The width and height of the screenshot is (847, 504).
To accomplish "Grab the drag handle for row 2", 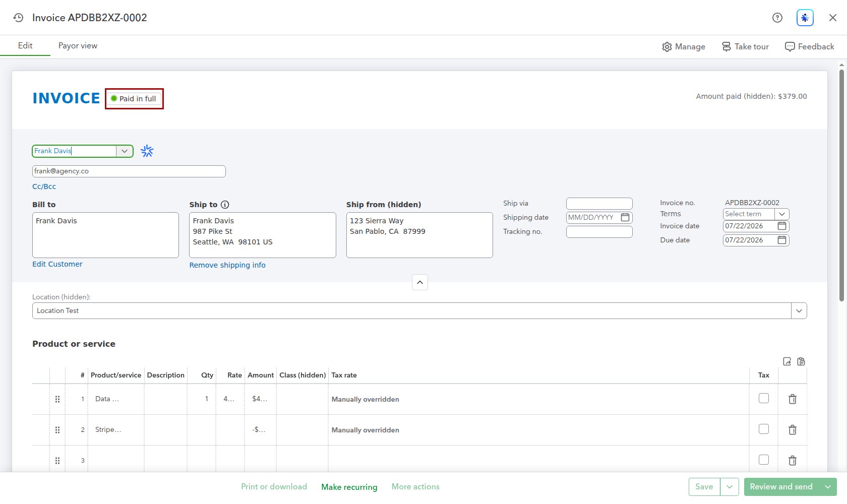I will (57, 430).
